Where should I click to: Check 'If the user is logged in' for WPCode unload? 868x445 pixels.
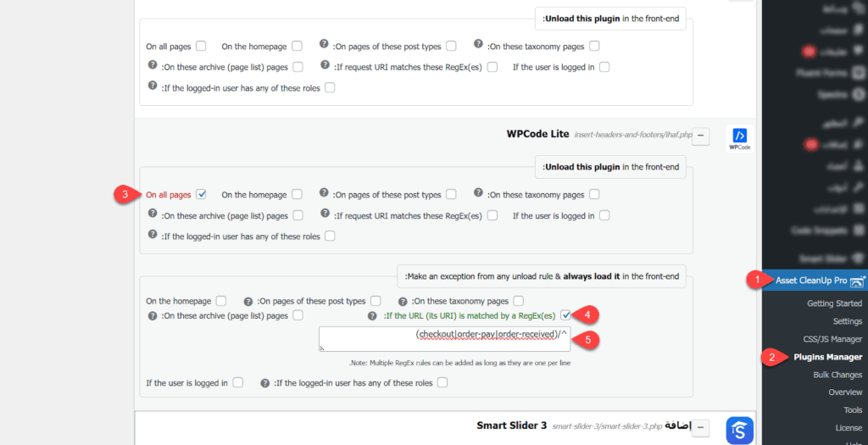604,215
